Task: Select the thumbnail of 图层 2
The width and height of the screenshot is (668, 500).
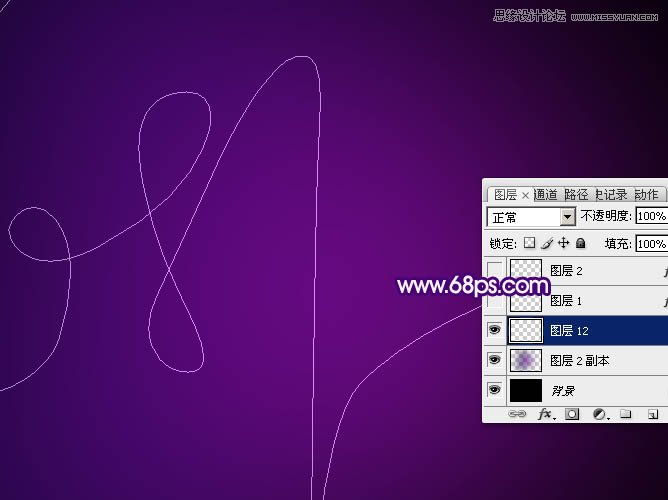Action: tap(526, 271)
